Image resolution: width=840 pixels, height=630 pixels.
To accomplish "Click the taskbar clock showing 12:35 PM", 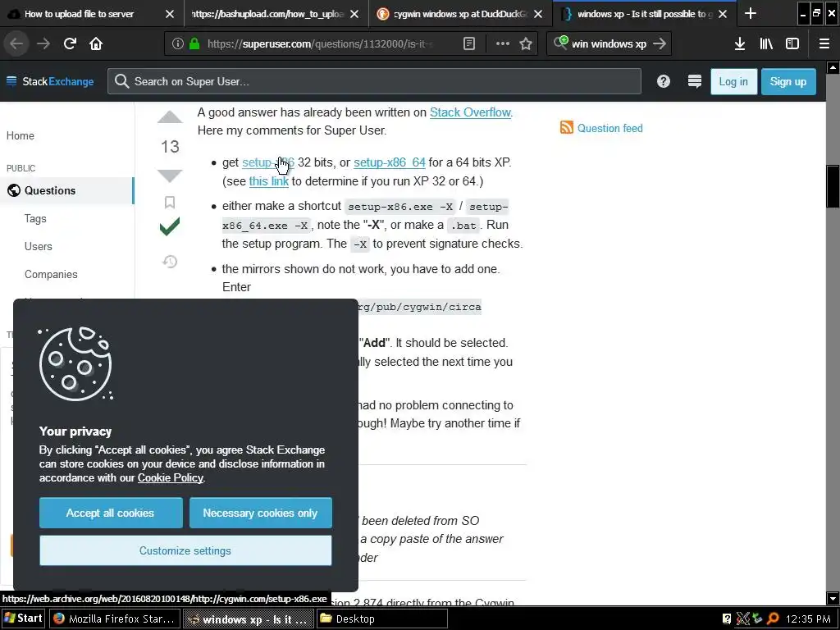I will 808,619.
